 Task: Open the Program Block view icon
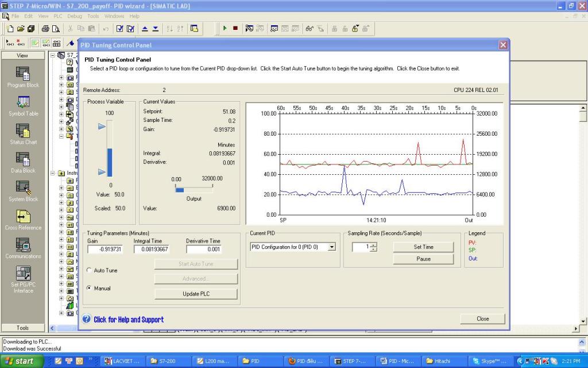23,74
